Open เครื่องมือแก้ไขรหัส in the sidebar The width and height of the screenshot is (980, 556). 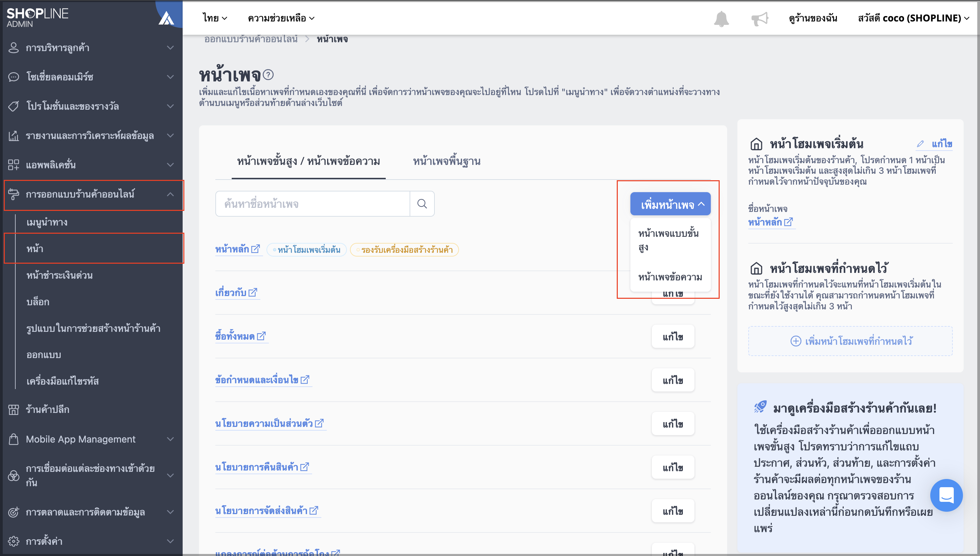63,381
